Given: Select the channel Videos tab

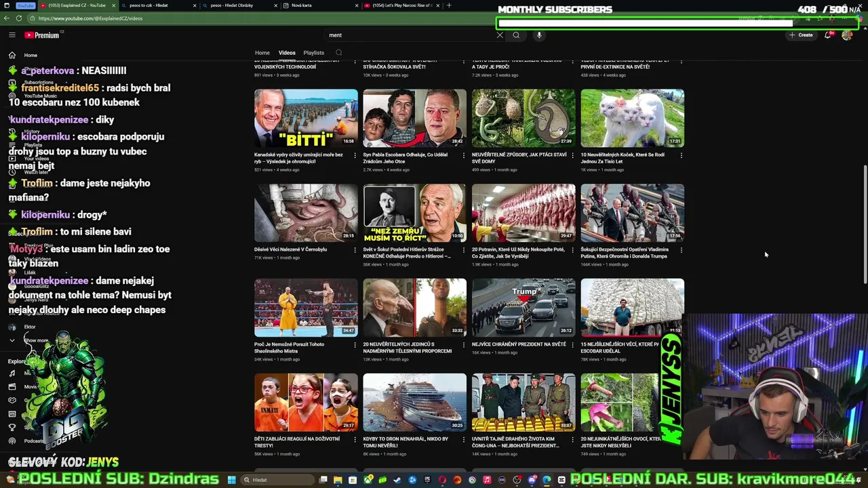Looking at the screenshot, I should (287, 52).
